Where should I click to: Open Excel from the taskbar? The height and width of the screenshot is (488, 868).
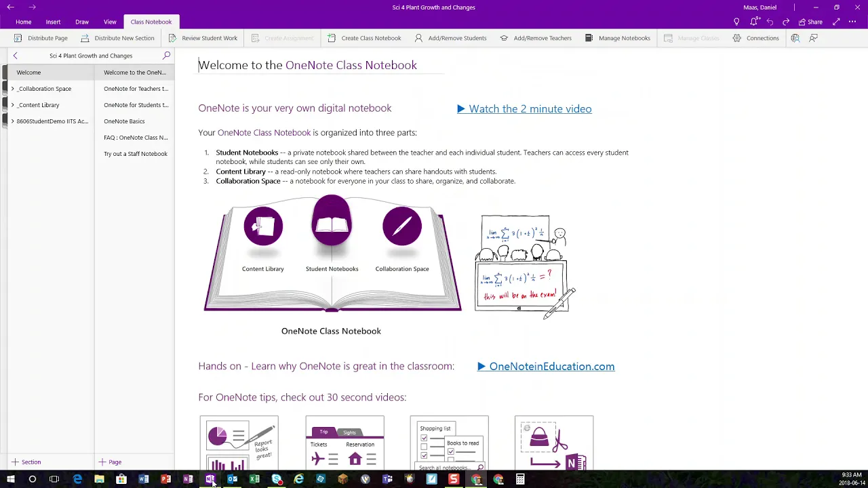[x=254, y=479]
